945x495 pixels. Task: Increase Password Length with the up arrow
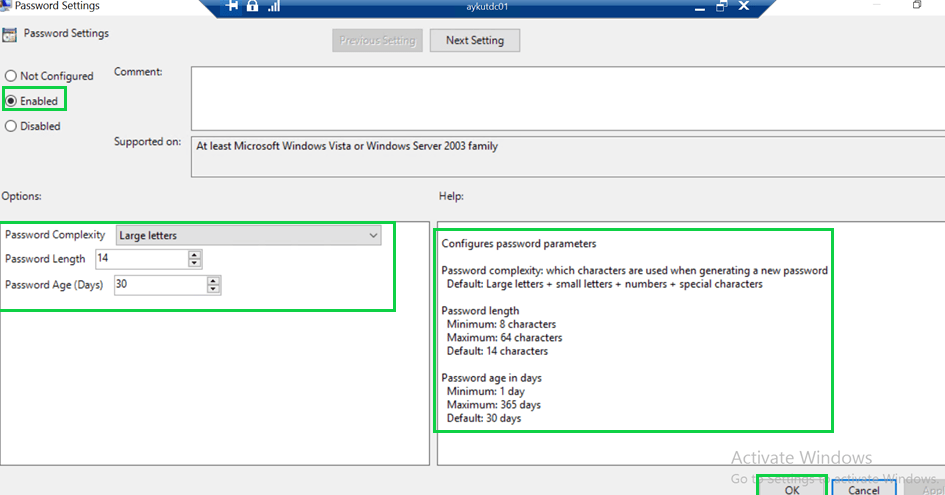194,255
